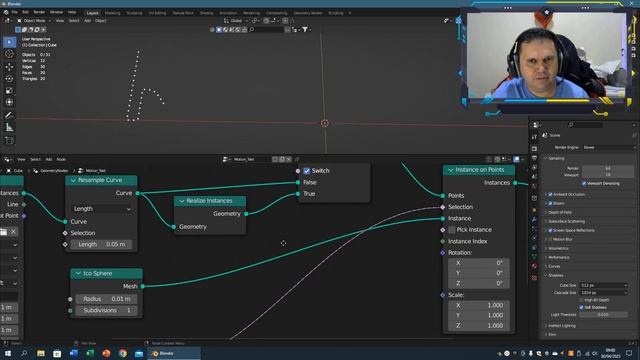Select the Cursor tool in viewport toolbar
Viewport: 640px width, 360px height.
[x=9, y=54]
